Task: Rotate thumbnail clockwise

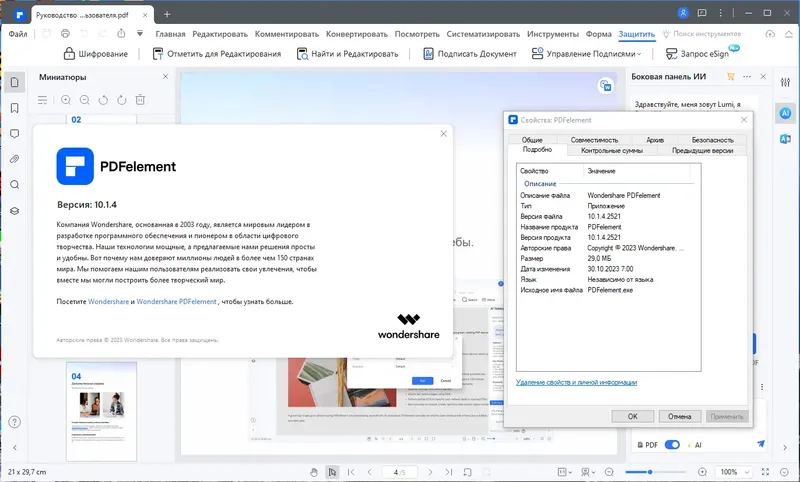Action: point(121,100)
